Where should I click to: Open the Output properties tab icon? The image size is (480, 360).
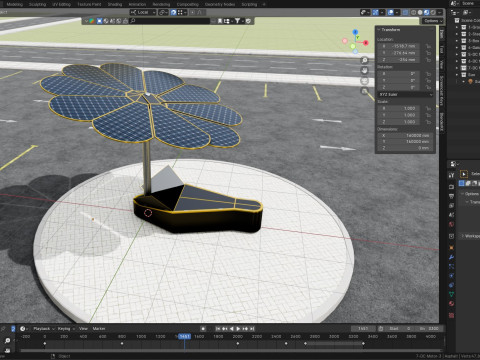tap(451, 196)
